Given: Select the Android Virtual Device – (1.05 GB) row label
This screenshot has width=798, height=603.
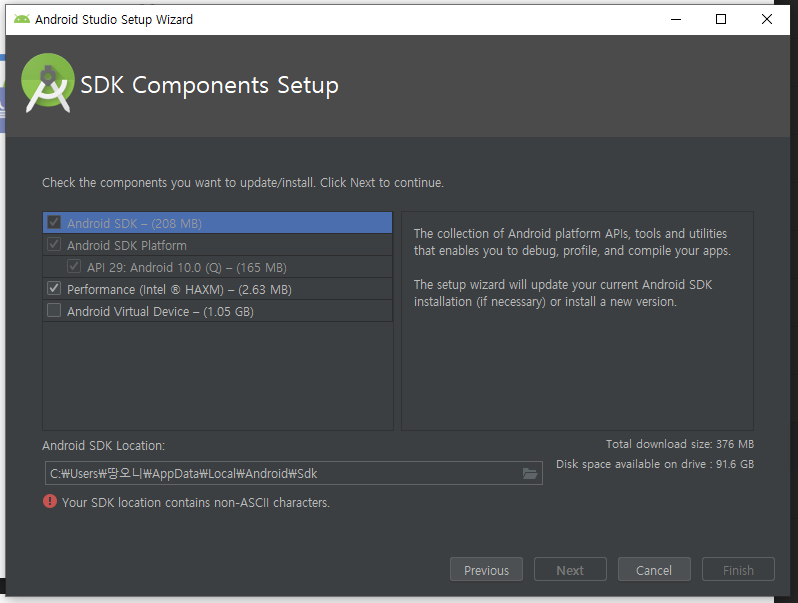Looking at the screenshot, I should 160,311.
